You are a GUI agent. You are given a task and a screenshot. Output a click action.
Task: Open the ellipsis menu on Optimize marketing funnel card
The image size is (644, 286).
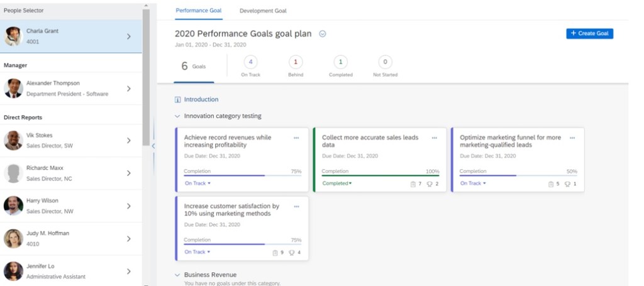coord(572,137)
